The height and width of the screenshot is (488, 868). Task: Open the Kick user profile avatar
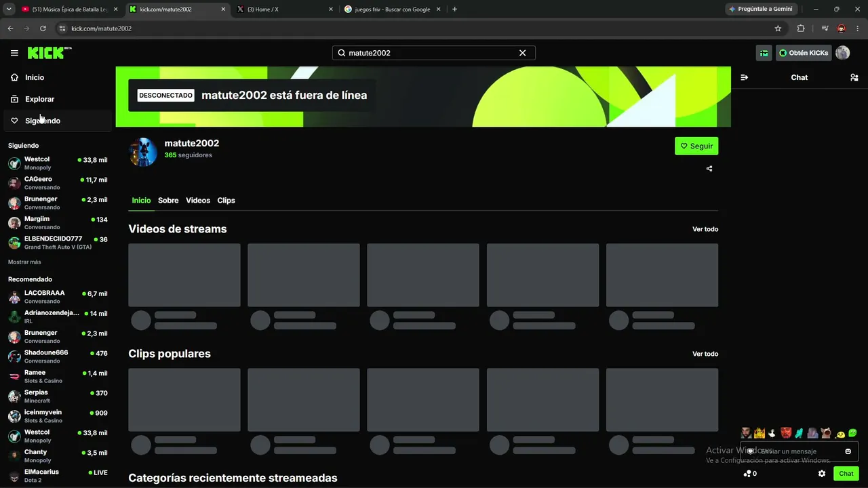tap(842, 53)
